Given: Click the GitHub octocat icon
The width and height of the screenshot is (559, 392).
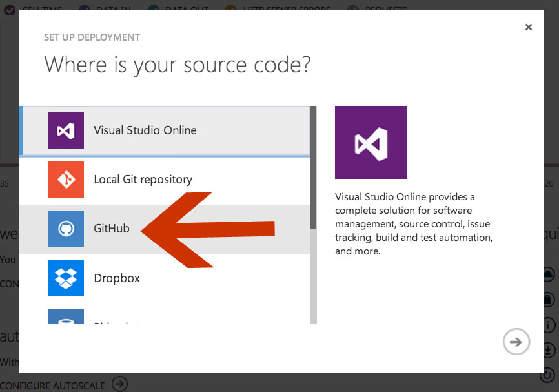Looking at the screenshot, I should click(65, 229).
